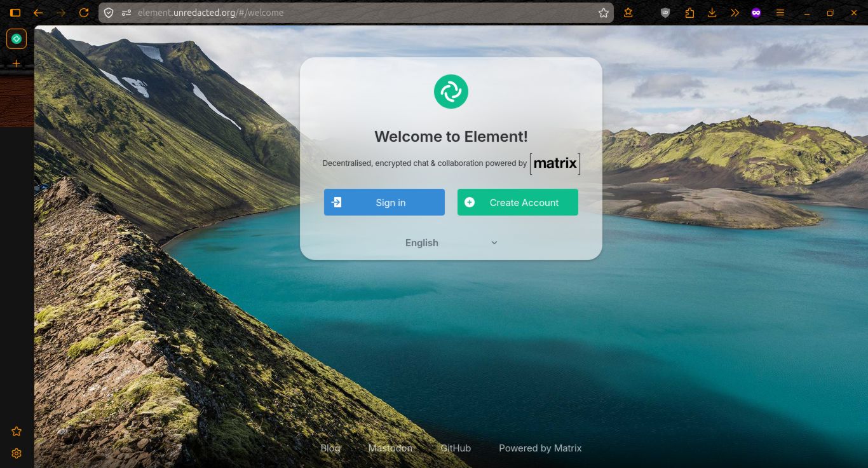This screenshot has width=868, height=468.
Task: Reload the current page
Action: 84,13
